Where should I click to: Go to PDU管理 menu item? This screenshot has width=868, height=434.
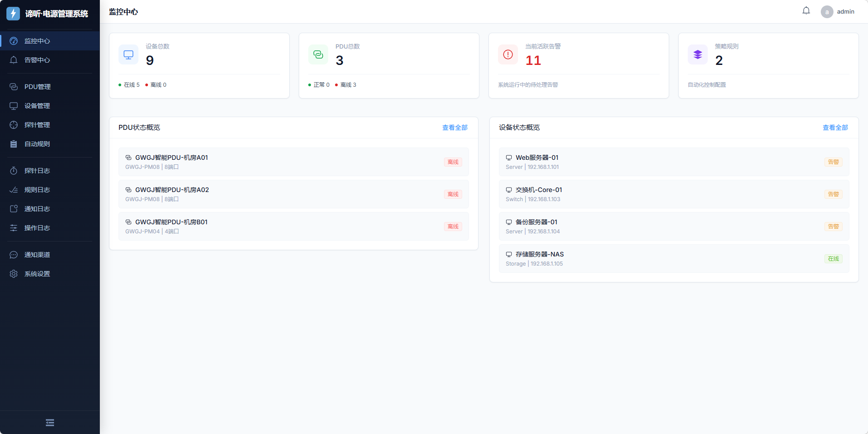[x=37, y=87]
